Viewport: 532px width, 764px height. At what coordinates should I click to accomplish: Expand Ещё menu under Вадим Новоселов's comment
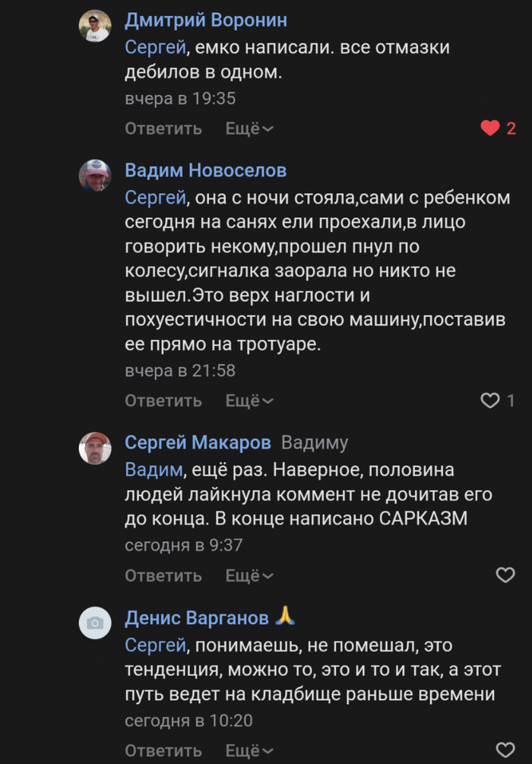tap(249, 401)
